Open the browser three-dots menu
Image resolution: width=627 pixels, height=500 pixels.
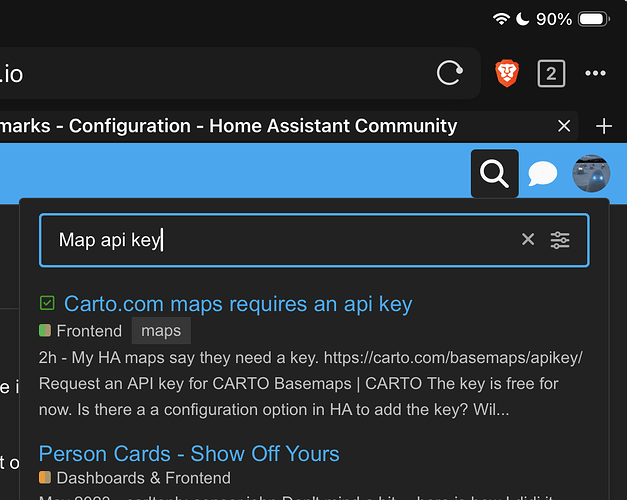[x=595, y=73]
